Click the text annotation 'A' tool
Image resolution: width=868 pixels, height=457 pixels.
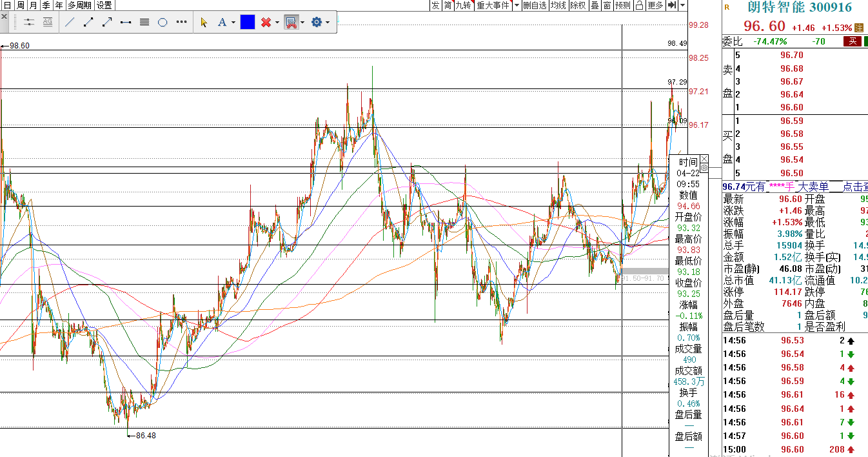pos(222,22)
